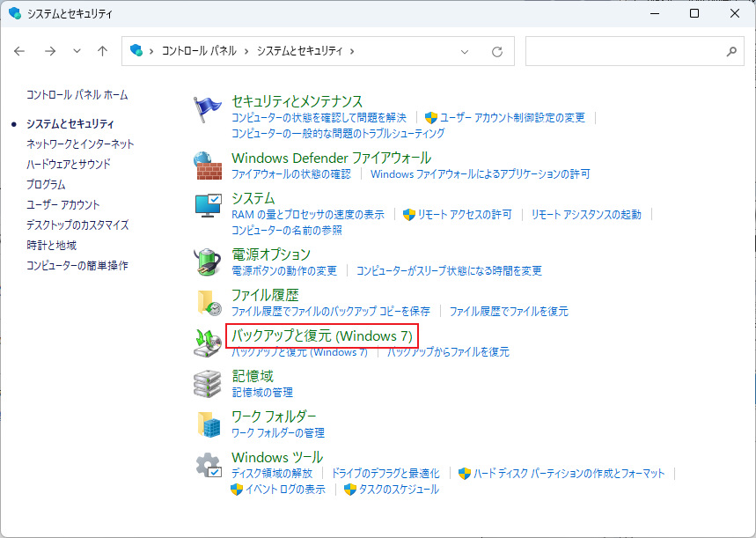Click the Backup and Restore drive icon
756x538 pixels.
click(208, 343)
